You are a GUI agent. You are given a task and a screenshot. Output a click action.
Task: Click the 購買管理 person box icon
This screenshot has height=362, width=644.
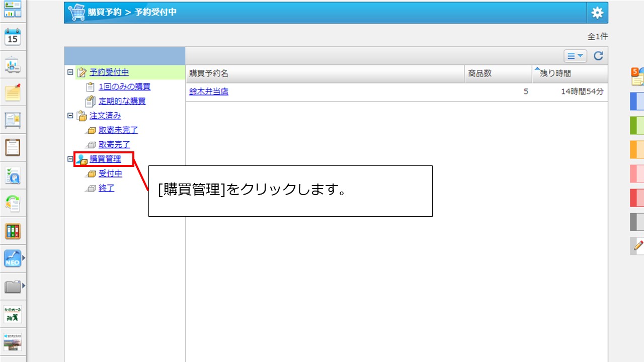coord(82,159)
